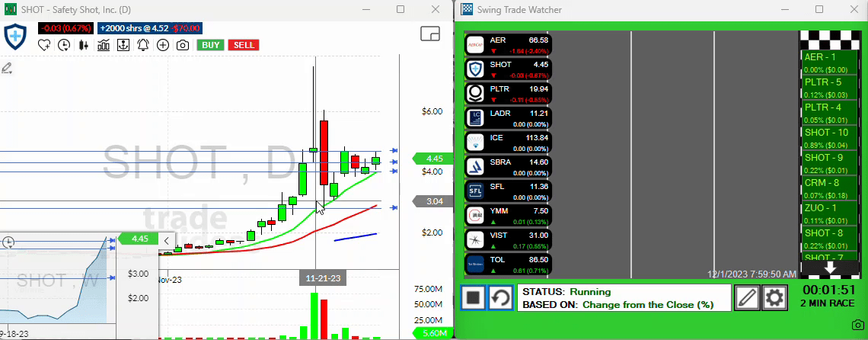868x340 pixels.
Task: Collapse the SHOT weekly mini chart panel
Action: [x=166, y=239]
